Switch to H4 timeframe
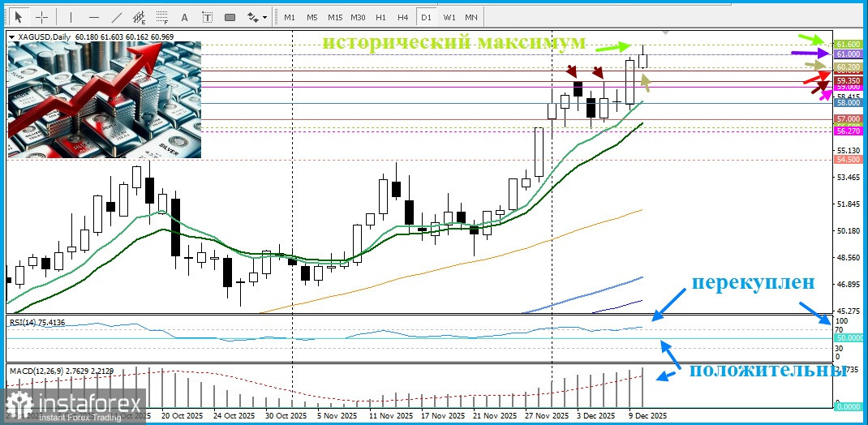The height and width of the screenshot is (425, 868). click(x=403, y=17)
